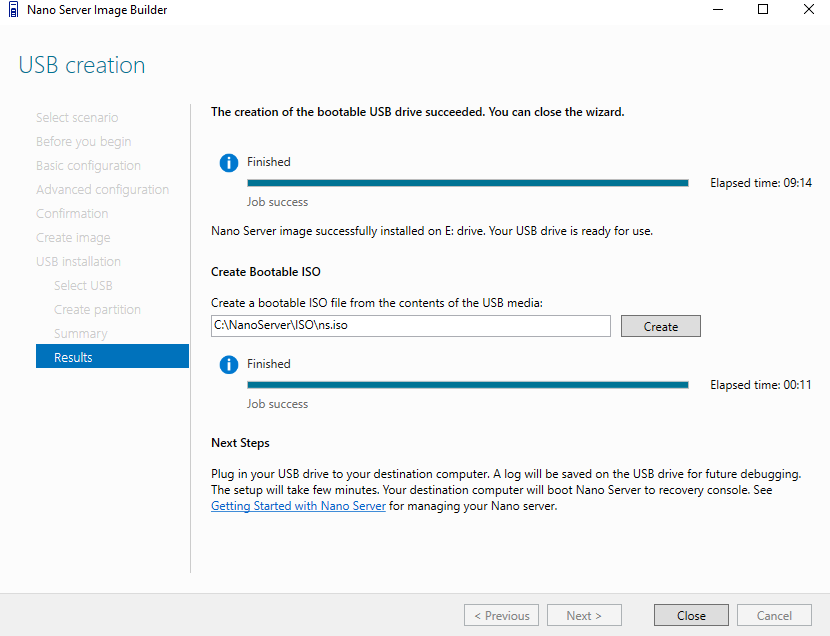830x636 pixels.
Task: Click the USB creation progress bar
Action: tap(468, 183)
